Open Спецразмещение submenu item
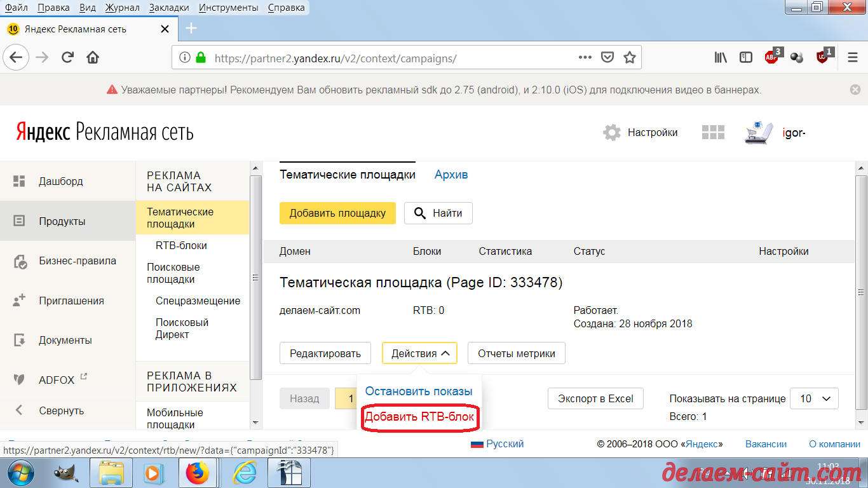Viewport: 868px width, 488px height. (198, 301)
